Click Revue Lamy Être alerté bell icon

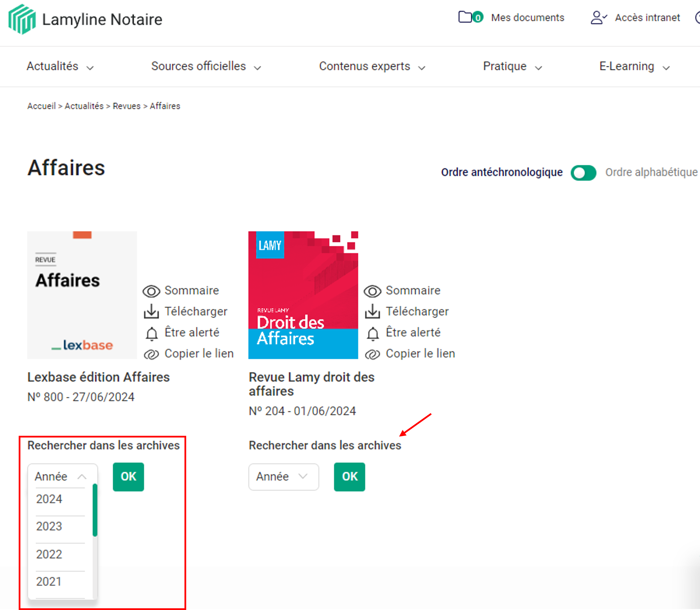tap(373, 334)
